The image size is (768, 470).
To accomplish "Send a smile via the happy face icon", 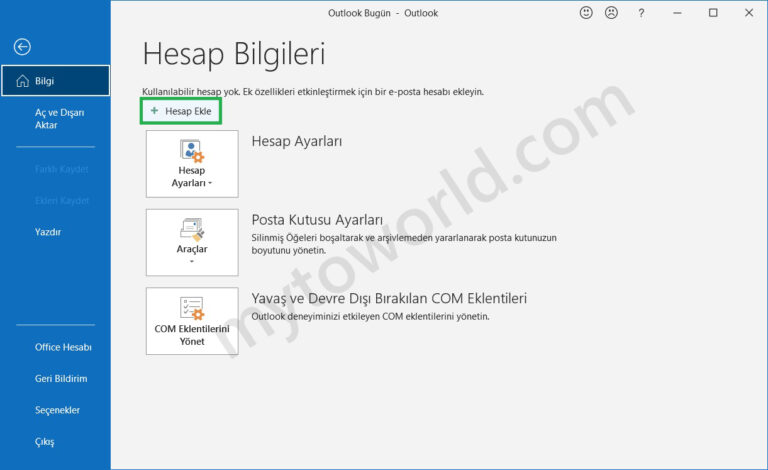I will [x=586, y=13].
